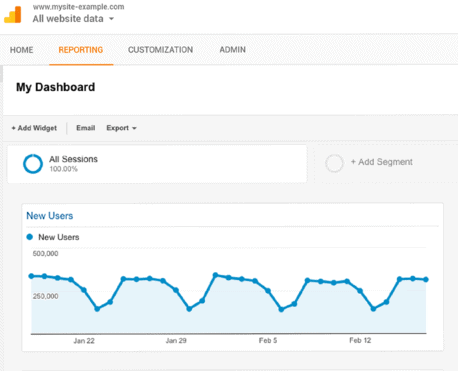Go to the HOME tab
The height and width of the screenshot is (371, 458).
[22, 50]
